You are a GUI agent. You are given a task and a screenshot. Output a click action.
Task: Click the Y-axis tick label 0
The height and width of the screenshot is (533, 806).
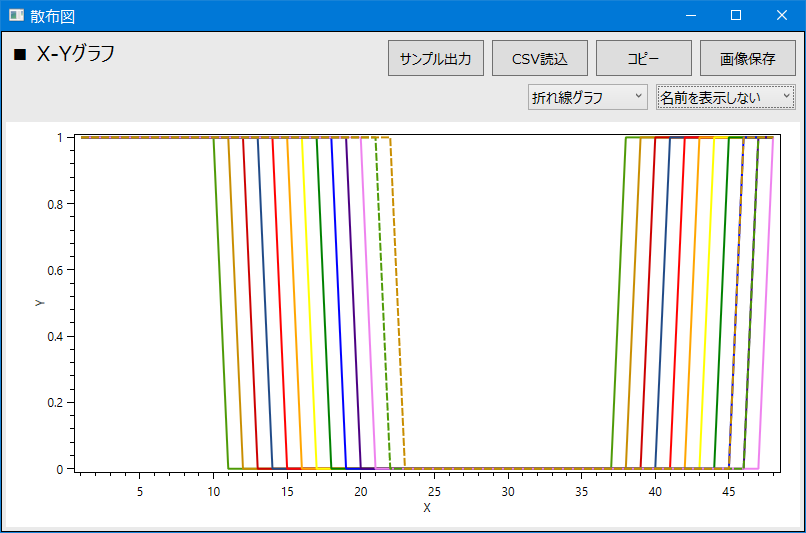[x=60, y=469]
